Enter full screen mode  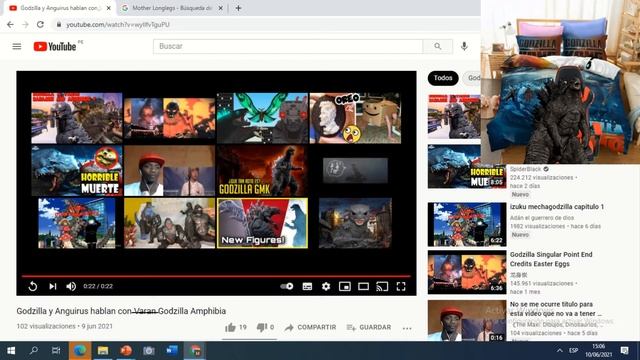pyautogui.click(x=401, y=287)
